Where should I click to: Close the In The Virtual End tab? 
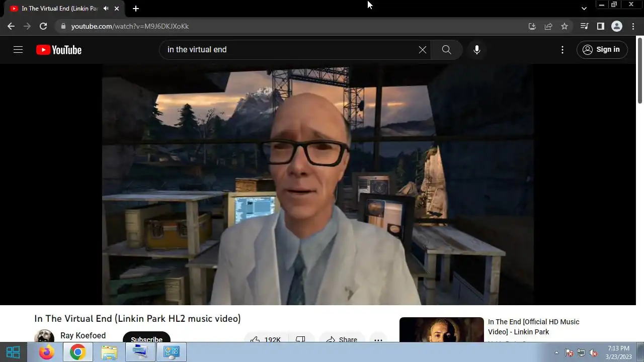(117, 9)
